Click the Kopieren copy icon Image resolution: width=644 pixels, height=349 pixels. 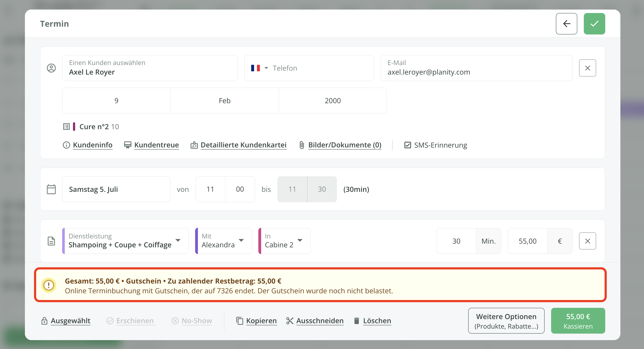point(239,320)
